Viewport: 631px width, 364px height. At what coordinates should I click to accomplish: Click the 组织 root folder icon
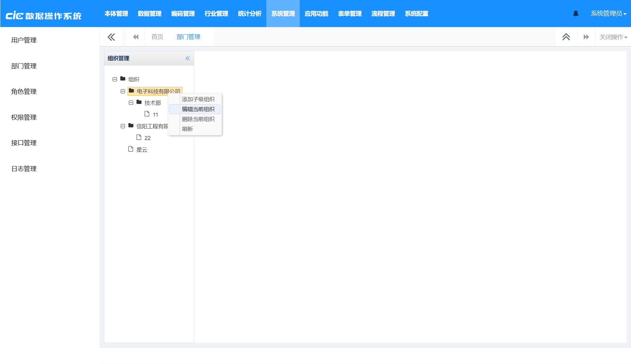pyautogui.click(x=123, y=79)
